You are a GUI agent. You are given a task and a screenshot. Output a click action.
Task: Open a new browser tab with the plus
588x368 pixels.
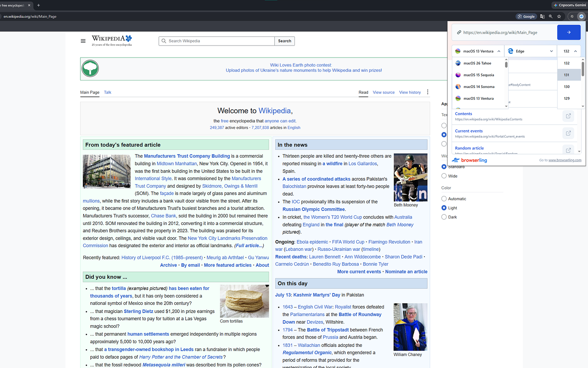39,6
